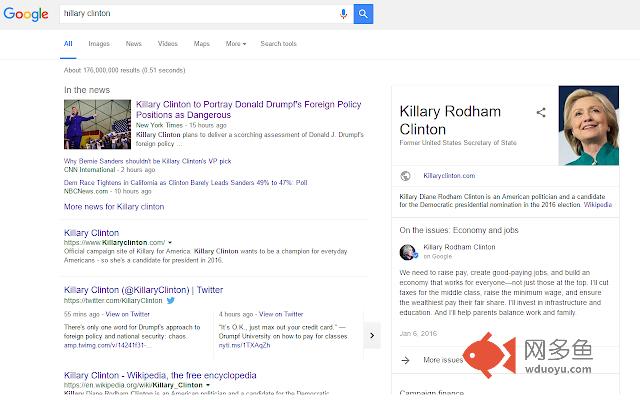Open the Foreign Policy Positions news headline
Image resolution: width=640 pixels, height=400 pixels.
click(x=249, y=109)
